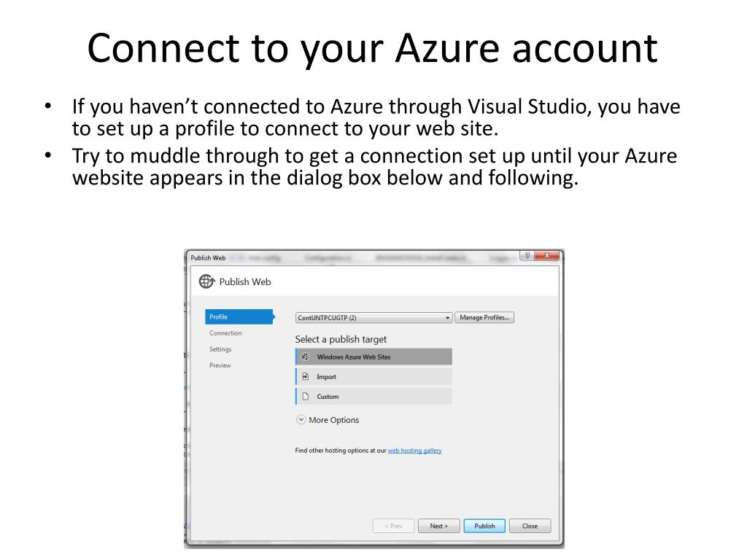Open the Preview step
The image size is (747, 560).
click(x=220, y=365)
